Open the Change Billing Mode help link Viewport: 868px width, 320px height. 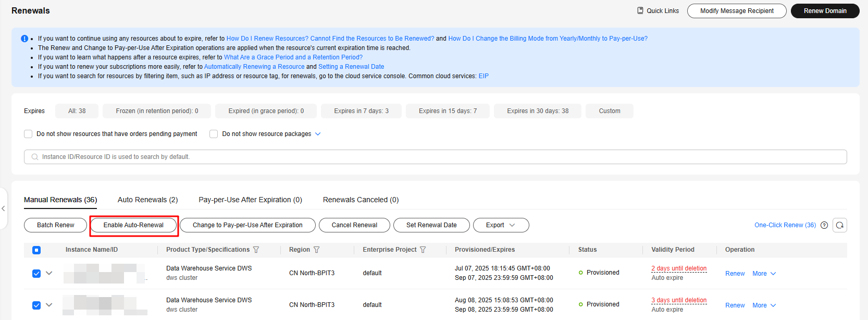(x=548, y=39)
